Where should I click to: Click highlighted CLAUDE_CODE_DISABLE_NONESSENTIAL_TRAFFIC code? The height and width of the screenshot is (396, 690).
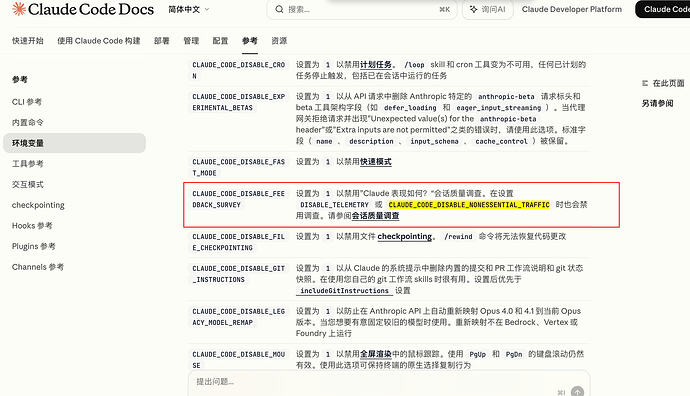[x=469, y=205]
